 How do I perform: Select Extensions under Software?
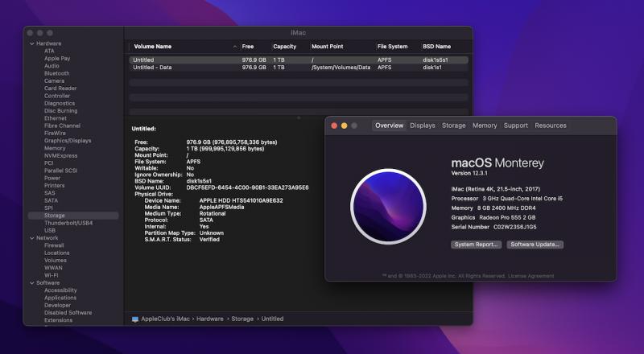point(58,320)
